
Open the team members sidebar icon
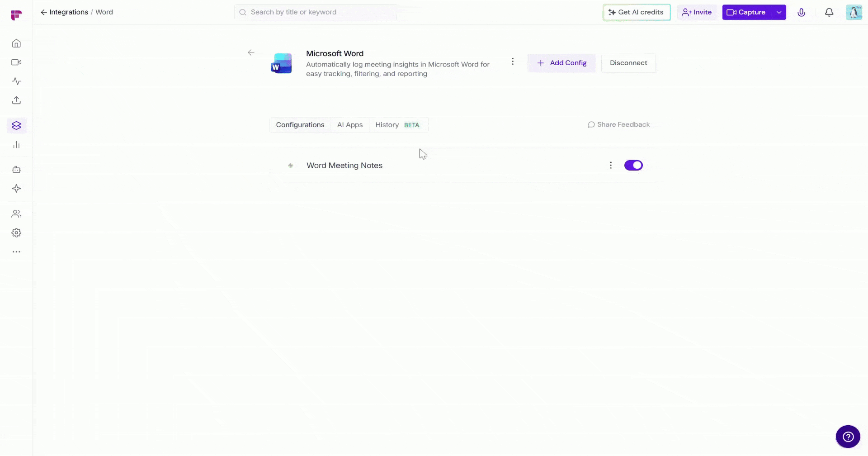[x=16, y=214]
